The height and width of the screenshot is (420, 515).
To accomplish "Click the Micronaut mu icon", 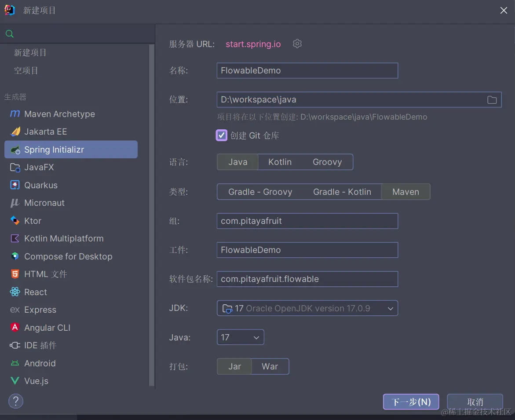I will point(15,203).
